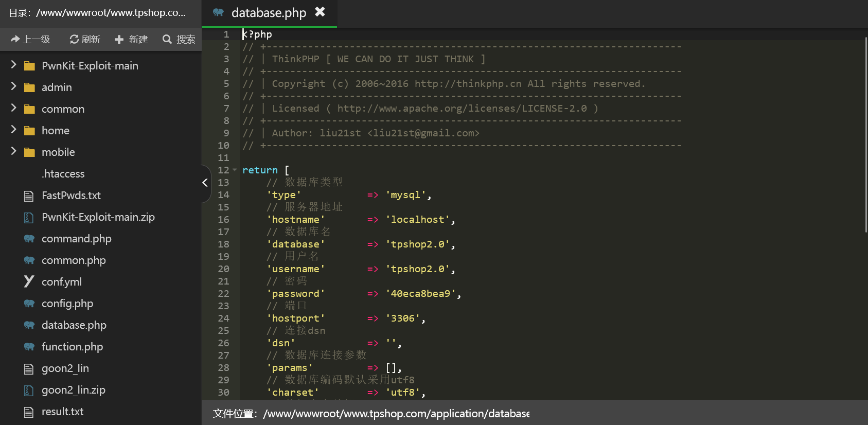This screenshot has width=868, height=425.
Task: Open config.php file name
Action: click(x=67, y=304)
